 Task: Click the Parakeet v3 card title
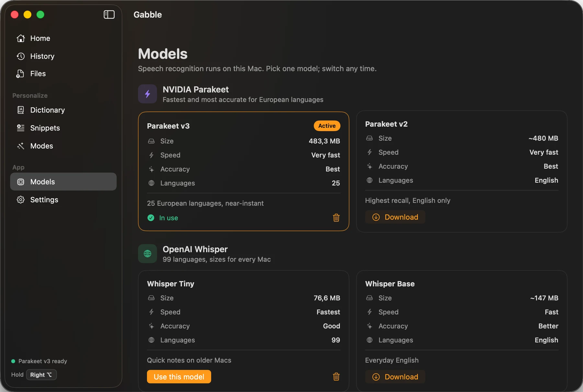coord(168,126)
